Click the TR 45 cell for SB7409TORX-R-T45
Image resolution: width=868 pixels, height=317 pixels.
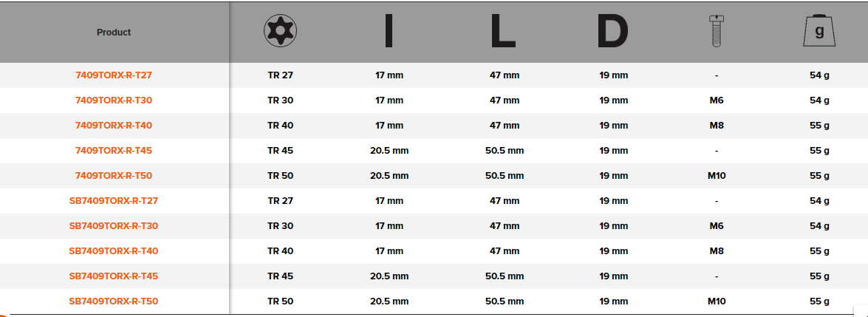point(280,276)
